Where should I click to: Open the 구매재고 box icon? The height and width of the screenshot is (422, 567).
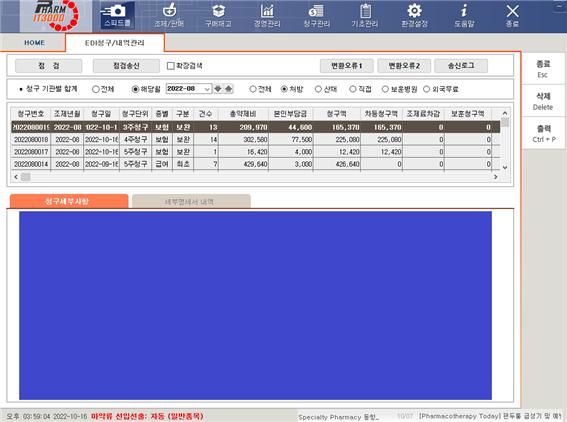218,16
